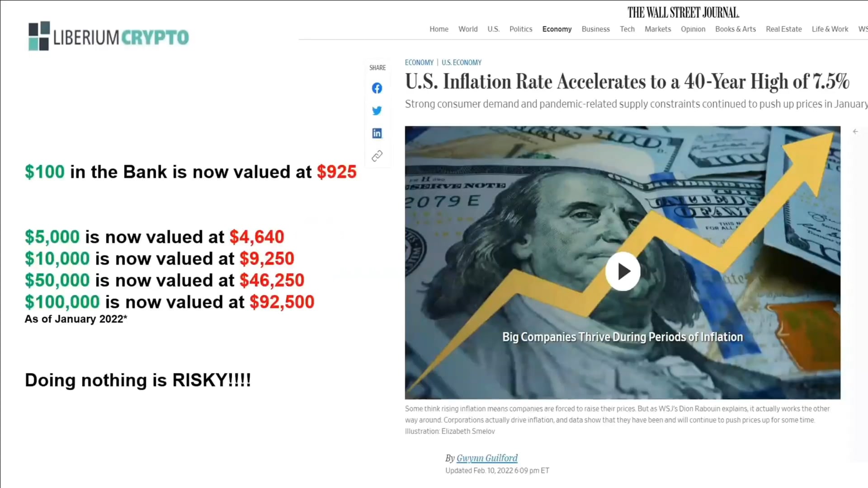Open the WSJ Business section
Screen dimensions: 868x488
pyautogui.click(x=595, y=28)
